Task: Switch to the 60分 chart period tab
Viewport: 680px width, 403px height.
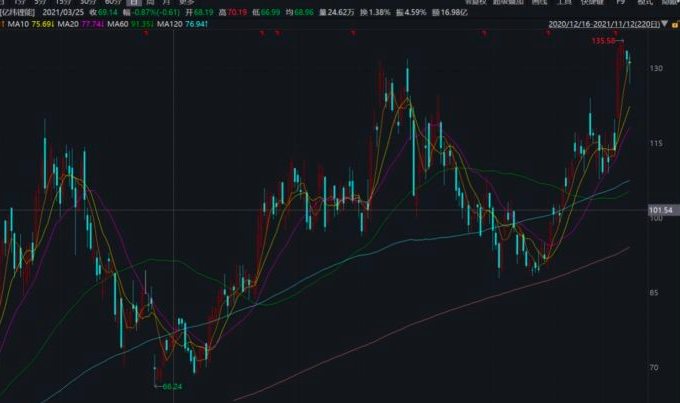Action: click(x=113, y=2)
